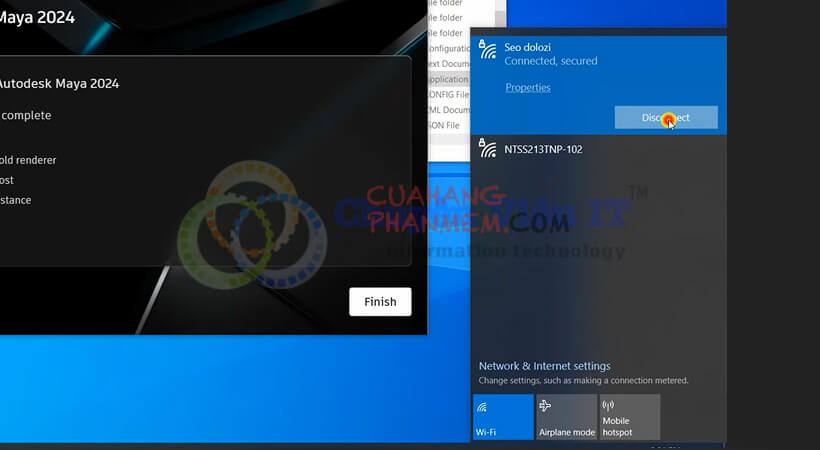The width and height of the screenshot is (820, 450).
Task: Select the JSON File row
Action: click(444, 126)
